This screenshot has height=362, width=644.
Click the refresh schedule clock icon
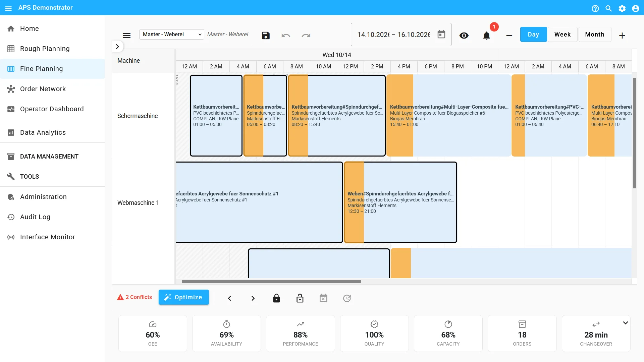pos(347,298)
